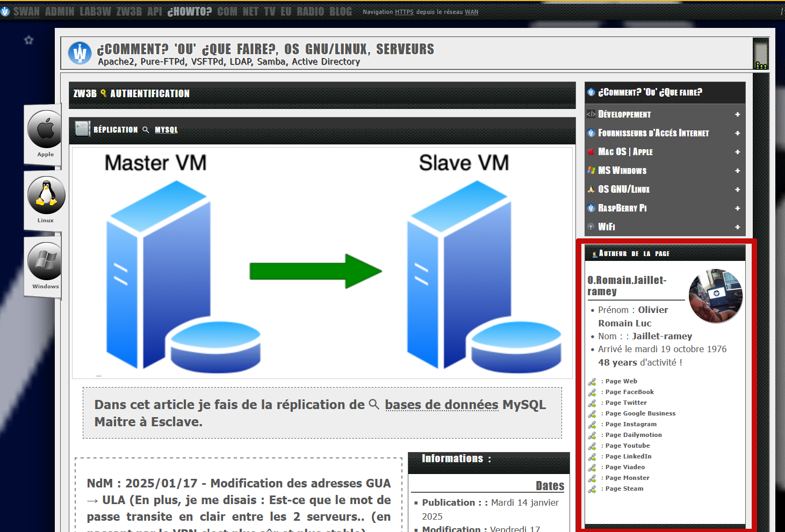Open the author's Page Youtube link
Viewport: 785px width, 532px height.
coord(628,446)
